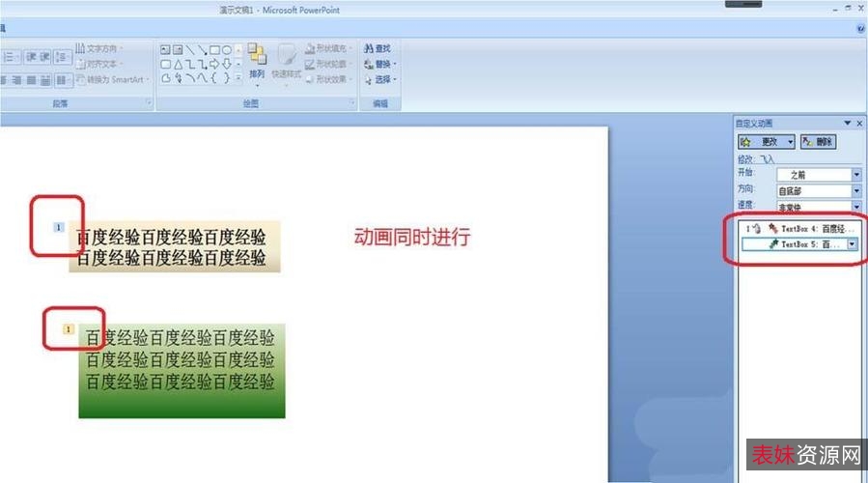Choose the Oval shape in gallery
868x483 pixels.
point(226,50)
